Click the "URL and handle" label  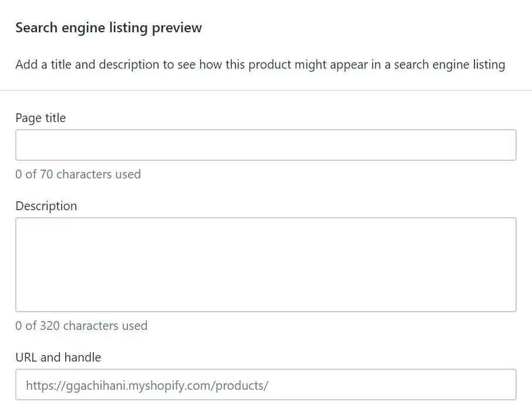(x=58, y=357)
